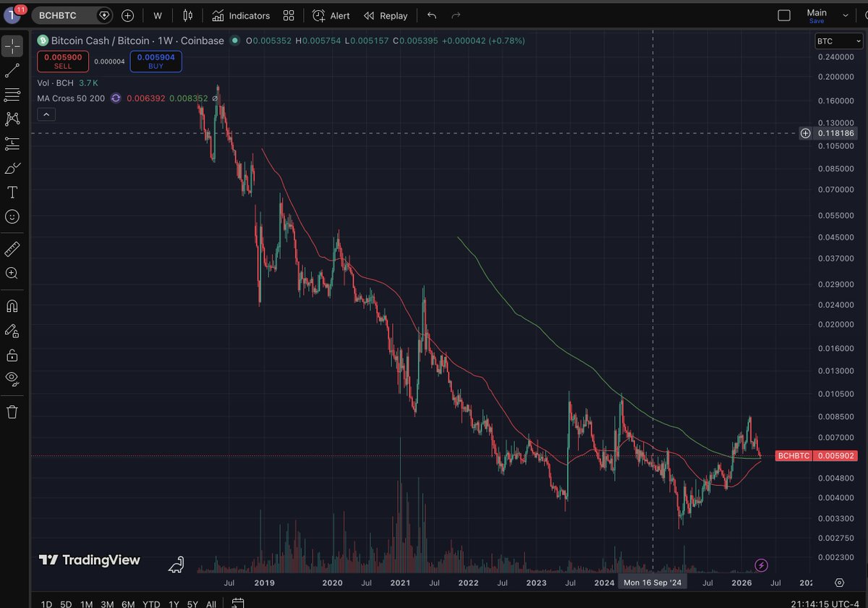The height and width of the screenshot is (608, 868).
Task: Start bar Replay mode
Action: [x=386, y=15]
